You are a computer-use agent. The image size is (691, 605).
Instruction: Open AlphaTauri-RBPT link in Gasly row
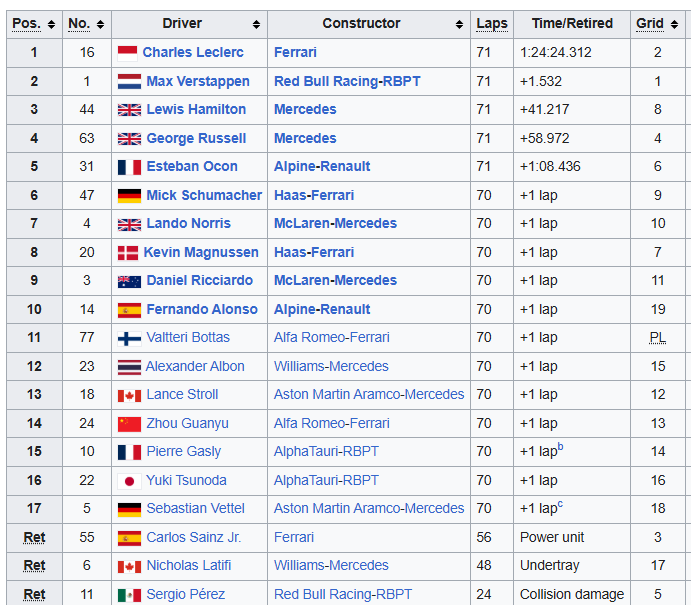pyautogui.click(x=326, y=452)
